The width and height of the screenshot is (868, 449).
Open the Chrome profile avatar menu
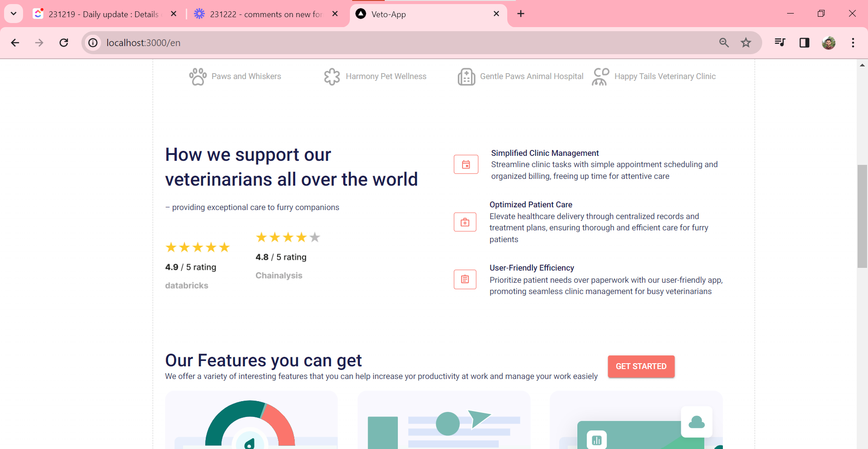tap(828, 43)
